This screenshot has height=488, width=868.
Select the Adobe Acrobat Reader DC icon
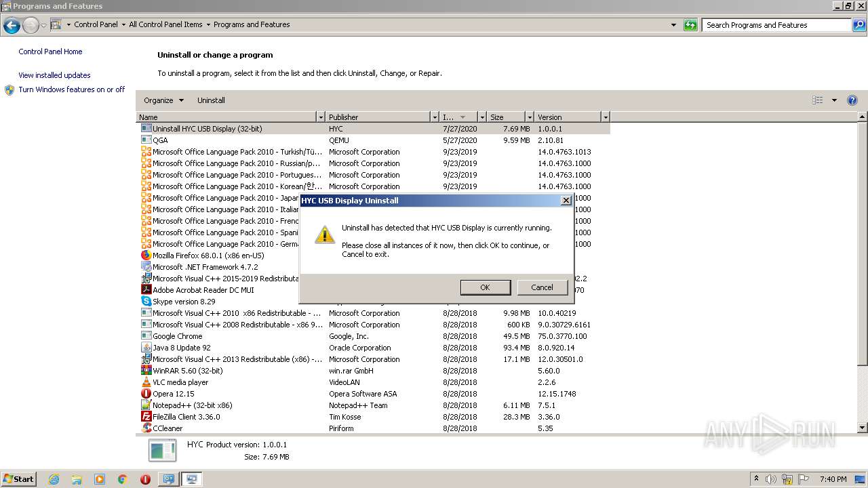click(x=146, y=290)
